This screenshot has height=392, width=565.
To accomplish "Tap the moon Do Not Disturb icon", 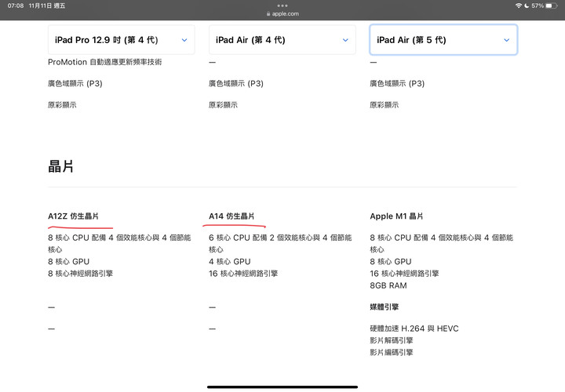I will [527, 5].
